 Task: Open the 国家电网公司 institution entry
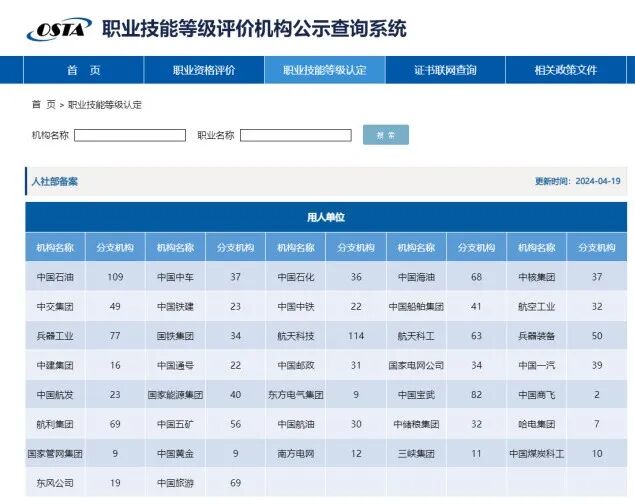(x=416, y=366)
